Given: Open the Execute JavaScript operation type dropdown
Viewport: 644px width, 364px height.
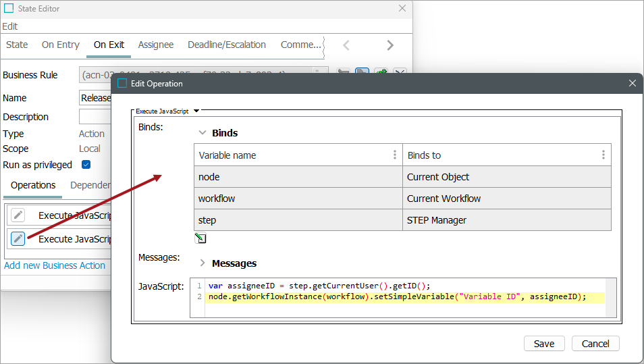Looking at the screenshot, I should [x=196, y=111].
